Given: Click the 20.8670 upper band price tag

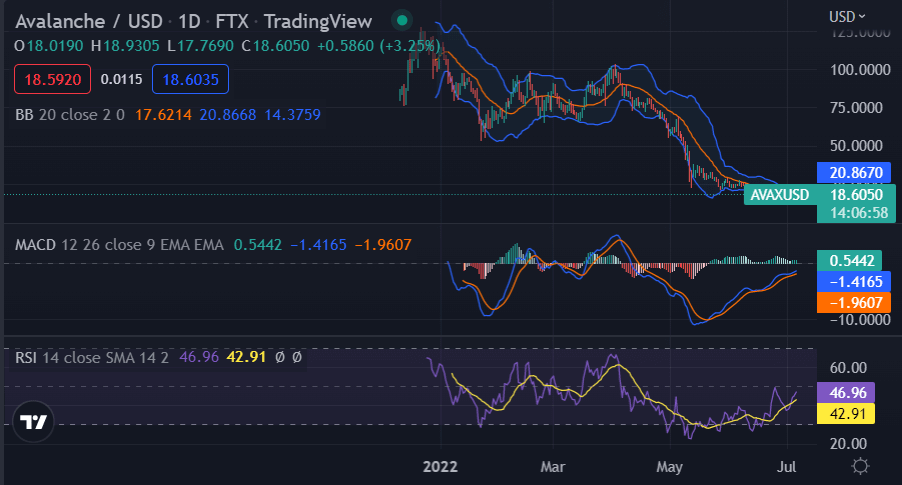Looking at the screenshot, I should 856,173.
